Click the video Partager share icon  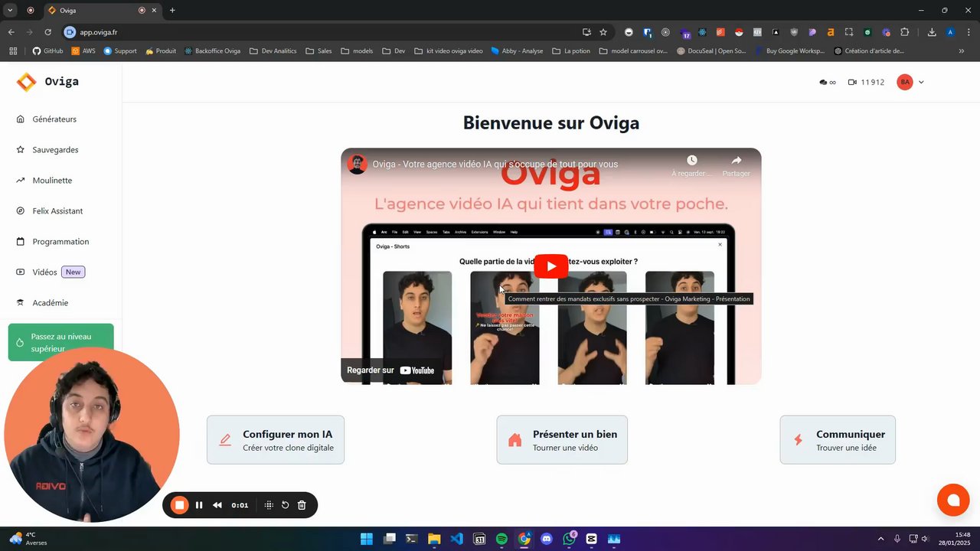737,161
